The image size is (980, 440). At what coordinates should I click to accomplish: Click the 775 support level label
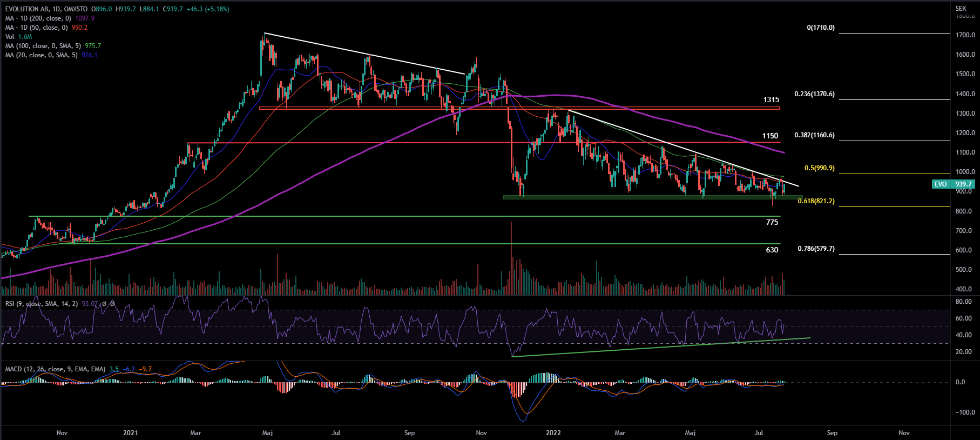click(x=772, y=223)
